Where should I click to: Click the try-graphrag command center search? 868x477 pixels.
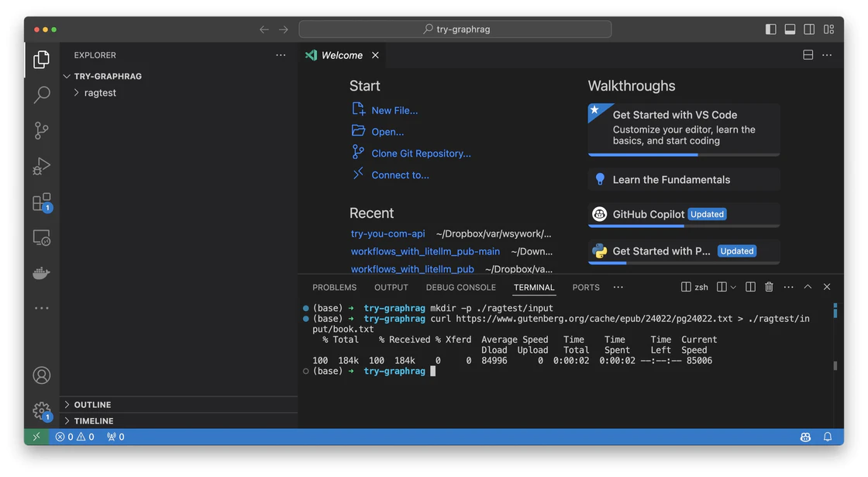455,29
